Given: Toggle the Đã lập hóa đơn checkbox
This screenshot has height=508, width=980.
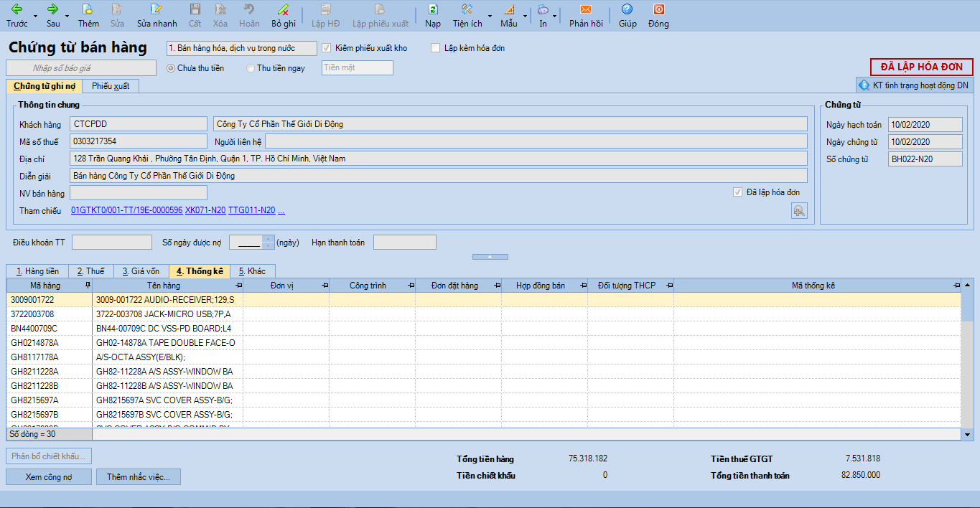Looking at the screenshot, I should pos(737,192).
